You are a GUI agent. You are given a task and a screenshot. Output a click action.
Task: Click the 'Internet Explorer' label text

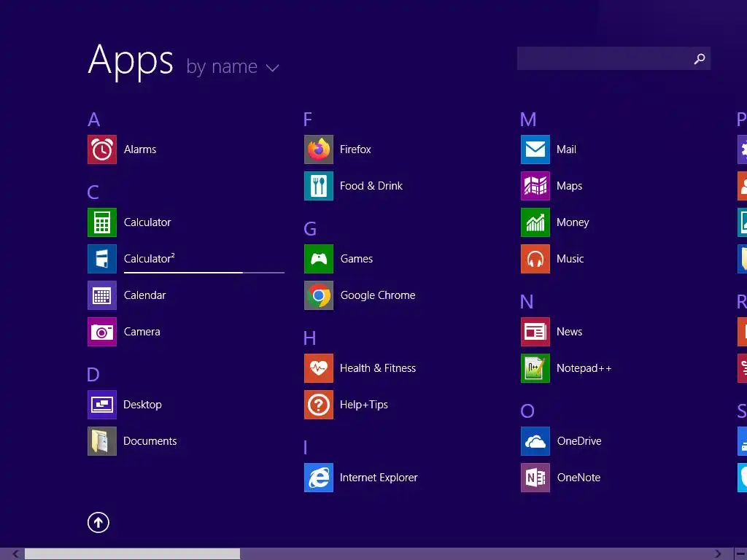pos(379,478)
